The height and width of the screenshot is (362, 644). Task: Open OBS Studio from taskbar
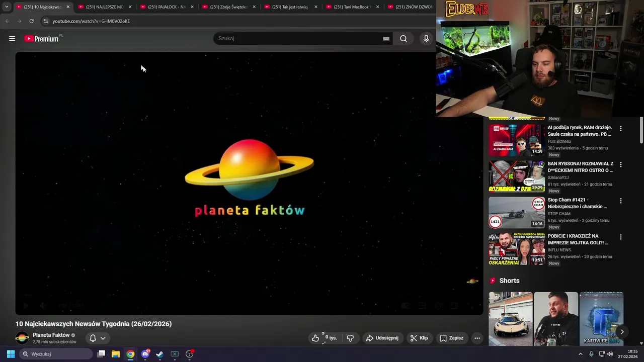pos(190,354)
